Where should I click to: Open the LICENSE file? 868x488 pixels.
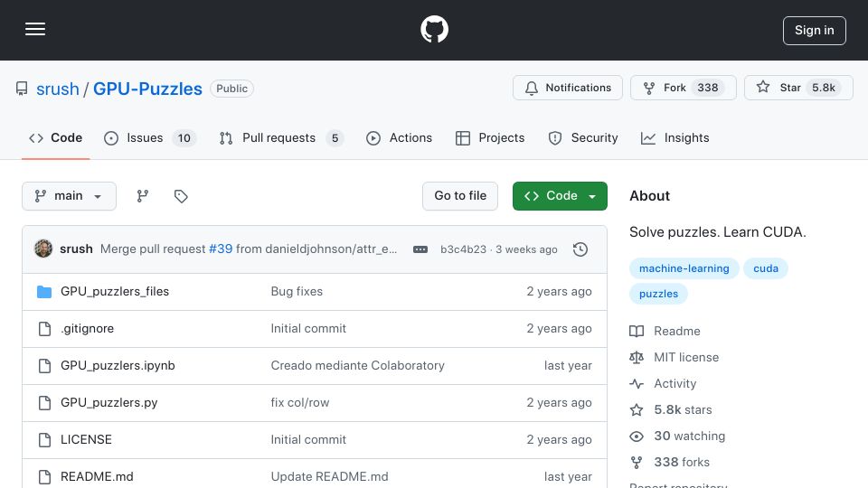pos(86,440)
